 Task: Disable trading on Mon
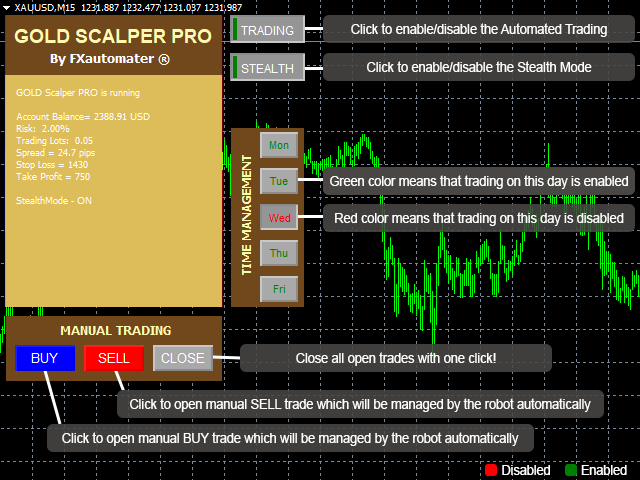coord(279,145)
